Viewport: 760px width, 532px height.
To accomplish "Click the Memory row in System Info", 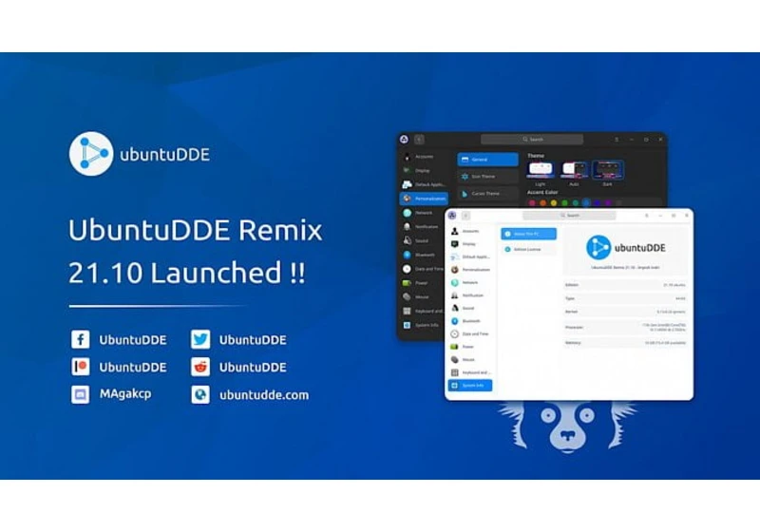I will pyautogui.click(x=625, y=343).
